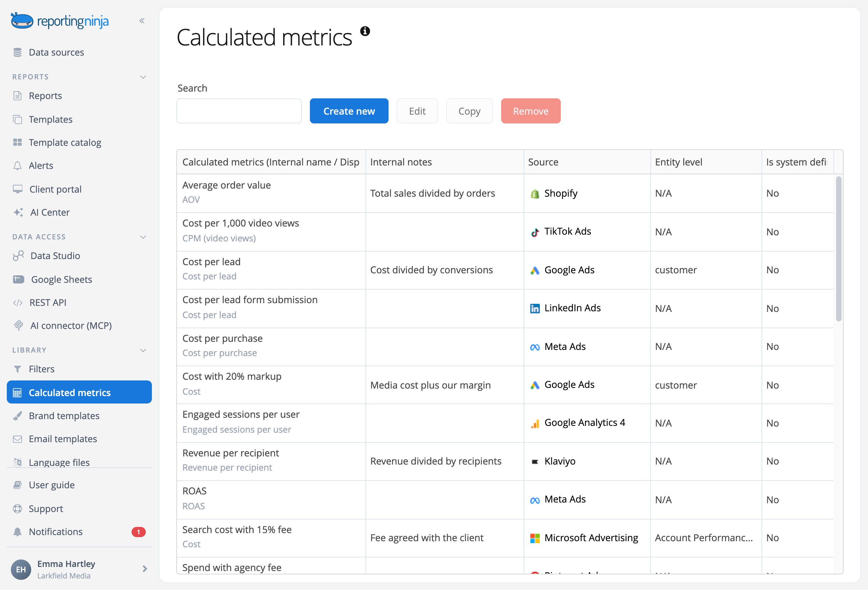
Task: Open Notifications with red badge
Action: 79,532
